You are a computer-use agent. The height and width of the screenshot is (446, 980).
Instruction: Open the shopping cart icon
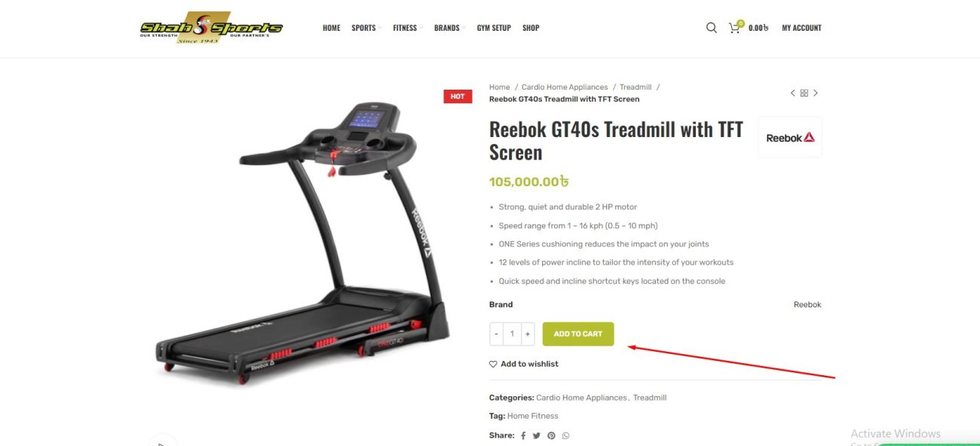pyautogui.click(x=735, y=28)
